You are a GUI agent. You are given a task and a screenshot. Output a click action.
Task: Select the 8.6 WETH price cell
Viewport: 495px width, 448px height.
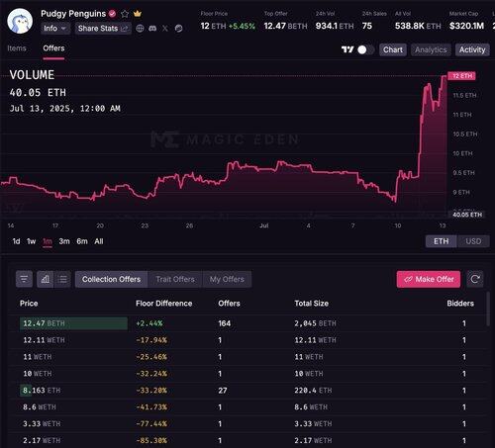40,407
